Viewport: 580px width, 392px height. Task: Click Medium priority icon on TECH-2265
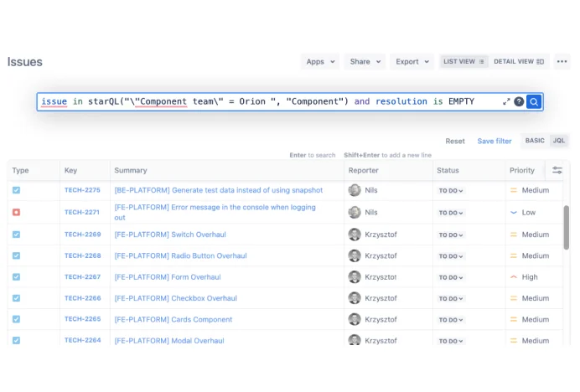[514, 319]
